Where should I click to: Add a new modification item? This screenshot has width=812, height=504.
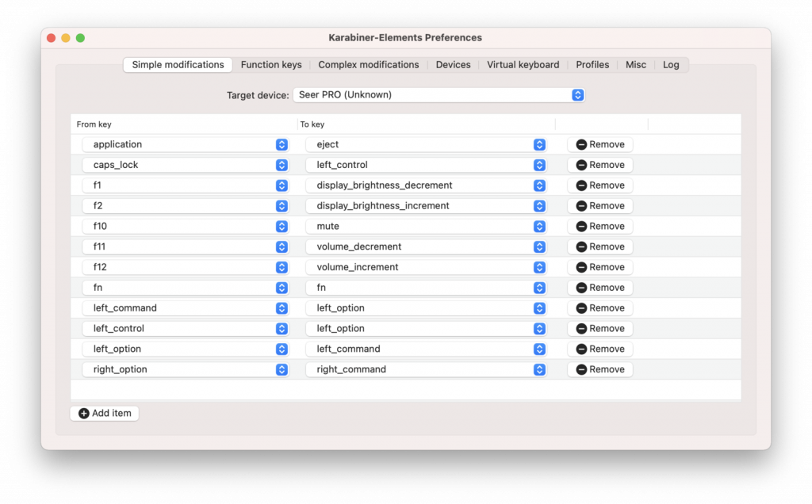point(105,413)
